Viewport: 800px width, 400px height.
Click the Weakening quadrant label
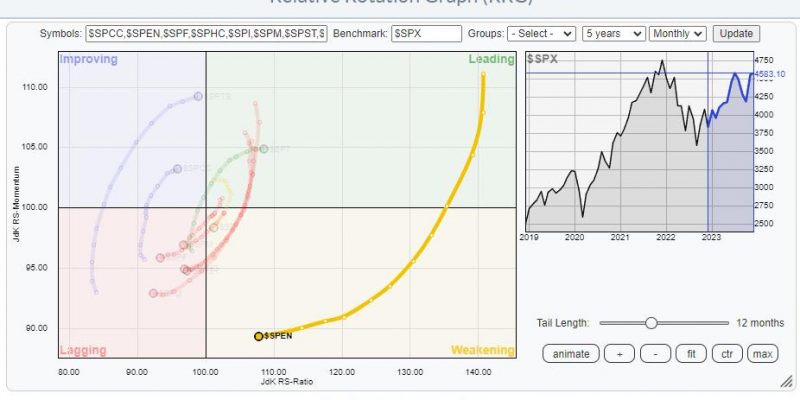coord(483,351)
